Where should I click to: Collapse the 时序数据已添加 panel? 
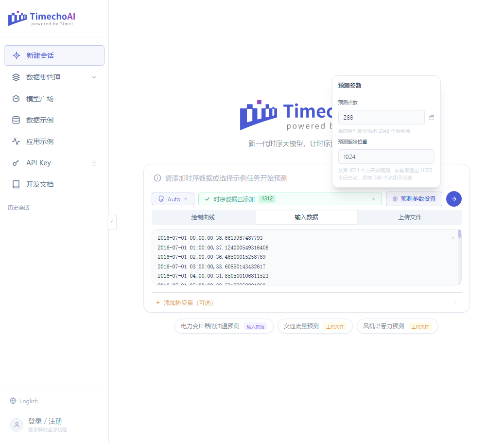(373, 199)
